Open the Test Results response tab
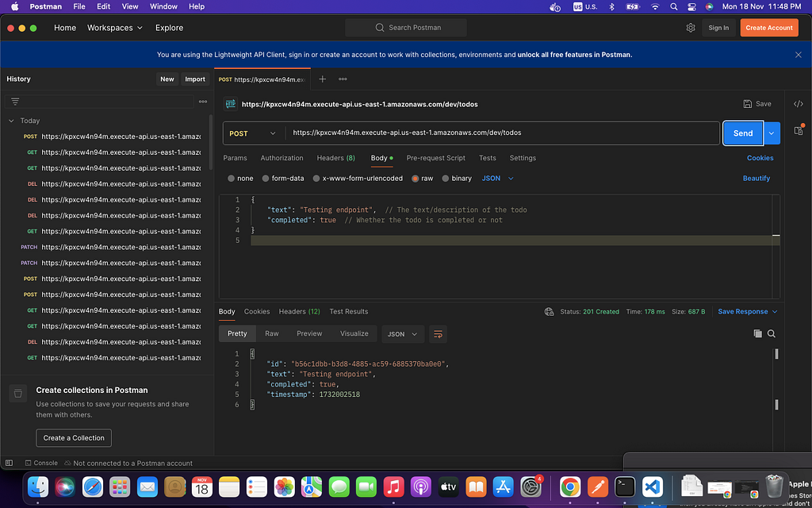 (349, 311)
